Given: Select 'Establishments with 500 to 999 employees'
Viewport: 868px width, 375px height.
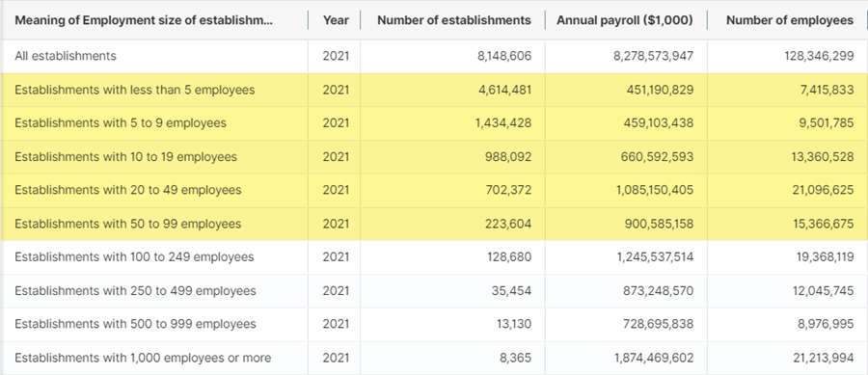Looking at the screenshot, I should pos(136,324).
